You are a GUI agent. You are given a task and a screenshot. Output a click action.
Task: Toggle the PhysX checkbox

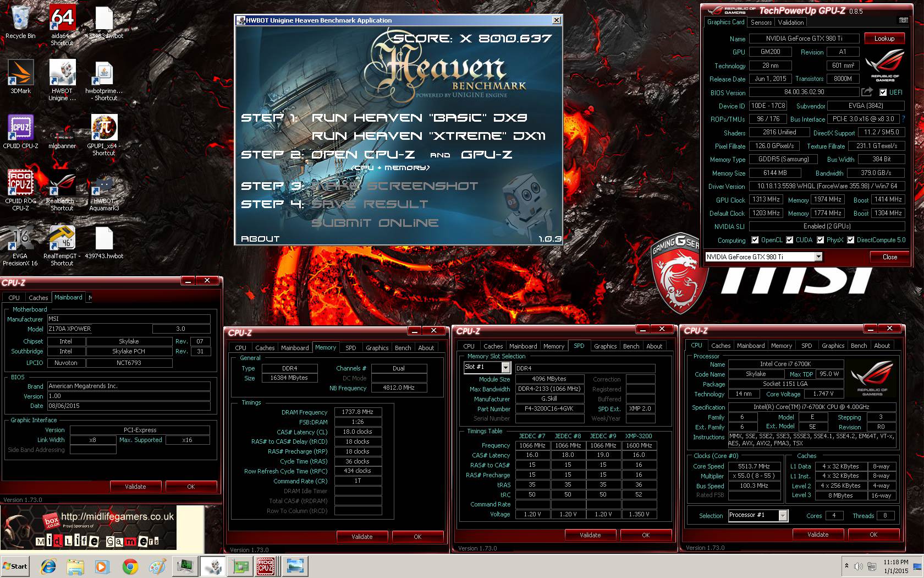tap(821, 240)
